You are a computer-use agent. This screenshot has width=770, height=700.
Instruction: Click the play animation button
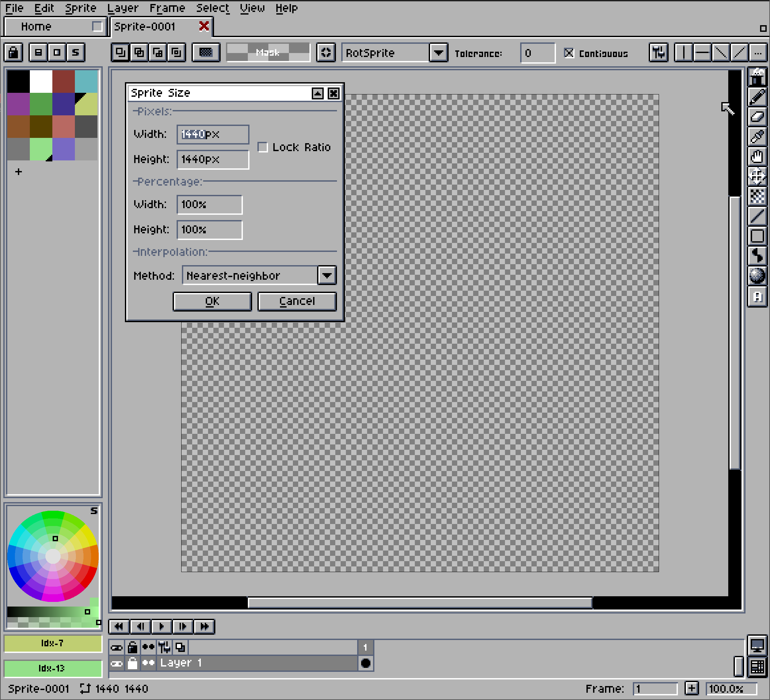click(162, 627)
